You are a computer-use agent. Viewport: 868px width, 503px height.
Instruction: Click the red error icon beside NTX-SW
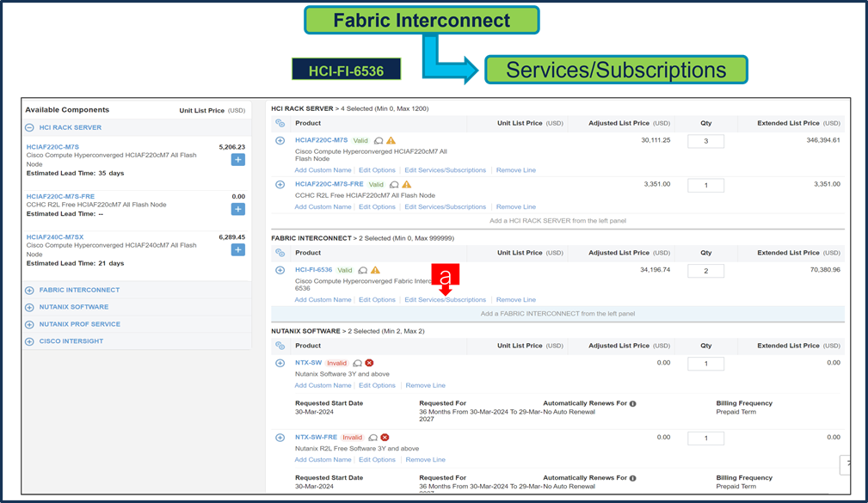(370, 363)
